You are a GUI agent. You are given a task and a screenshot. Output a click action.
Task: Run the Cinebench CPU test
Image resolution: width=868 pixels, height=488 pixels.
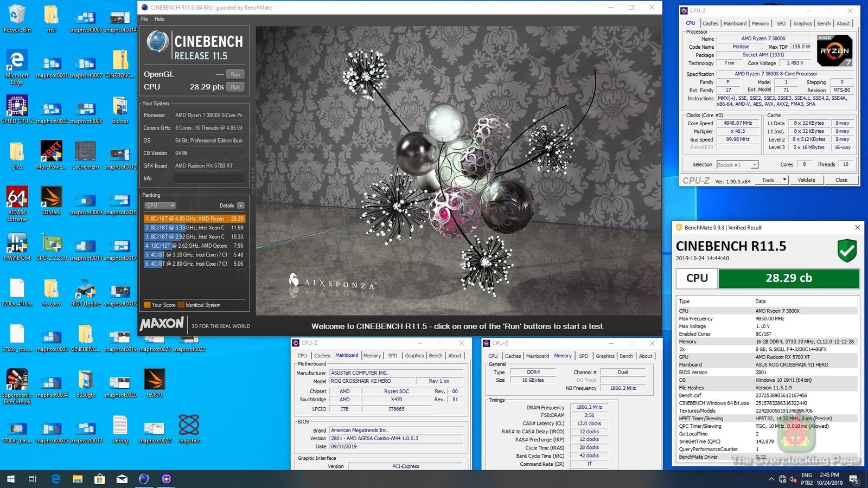pos(235,87)
